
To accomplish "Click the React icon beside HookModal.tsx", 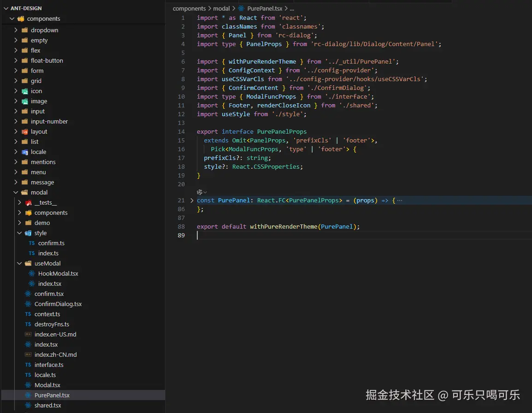I will 32,273.
